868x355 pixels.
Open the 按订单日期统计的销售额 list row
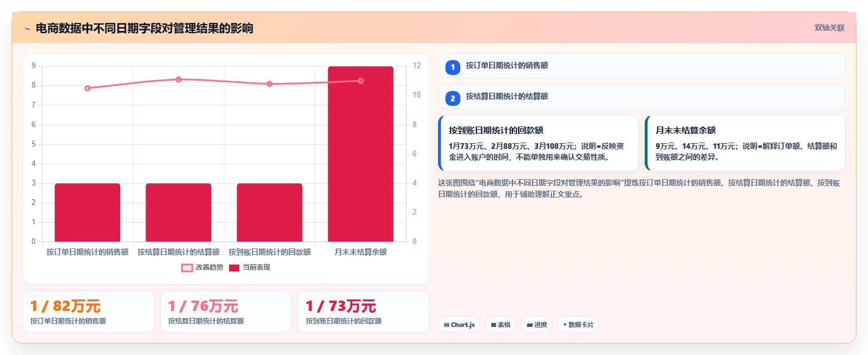click(641, 65)
